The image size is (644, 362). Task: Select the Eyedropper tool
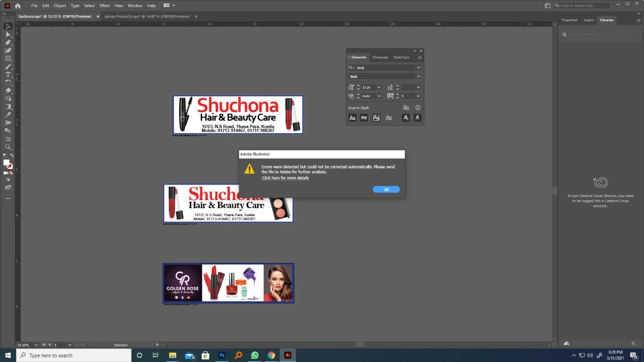(8, 115)
